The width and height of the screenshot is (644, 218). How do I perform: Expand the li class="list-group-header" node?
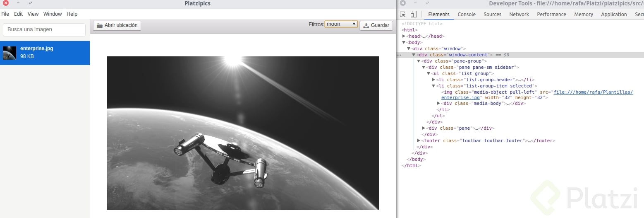click(433, 80)
